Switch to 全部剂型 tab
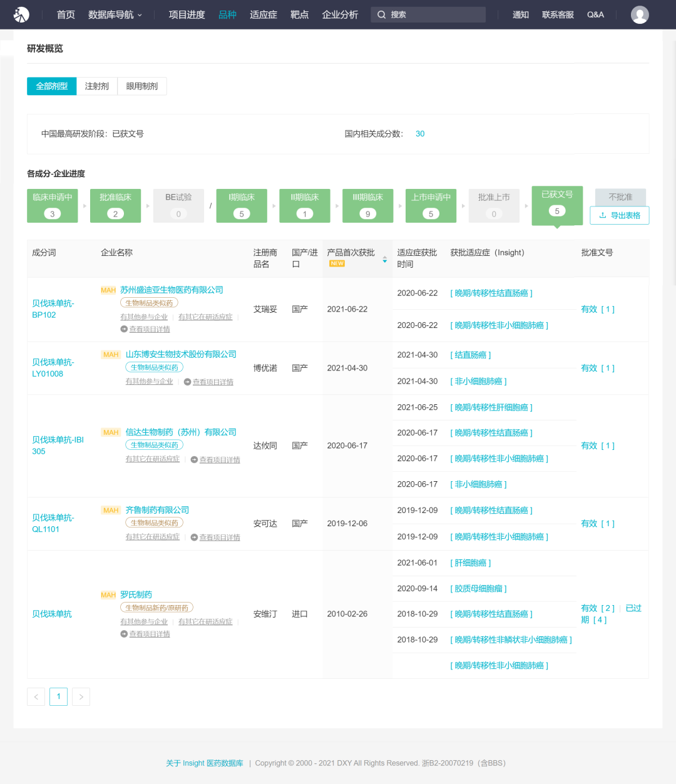The image size is (676, 784). [x=52, y=86]
